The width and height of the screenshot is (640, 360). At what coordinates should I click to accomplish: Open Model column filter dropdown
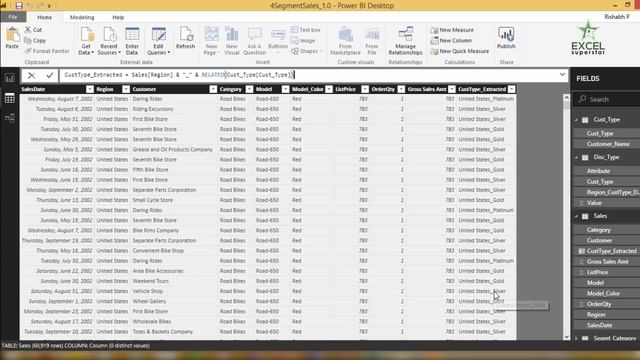pyautogui.click(x=285, y=89)
